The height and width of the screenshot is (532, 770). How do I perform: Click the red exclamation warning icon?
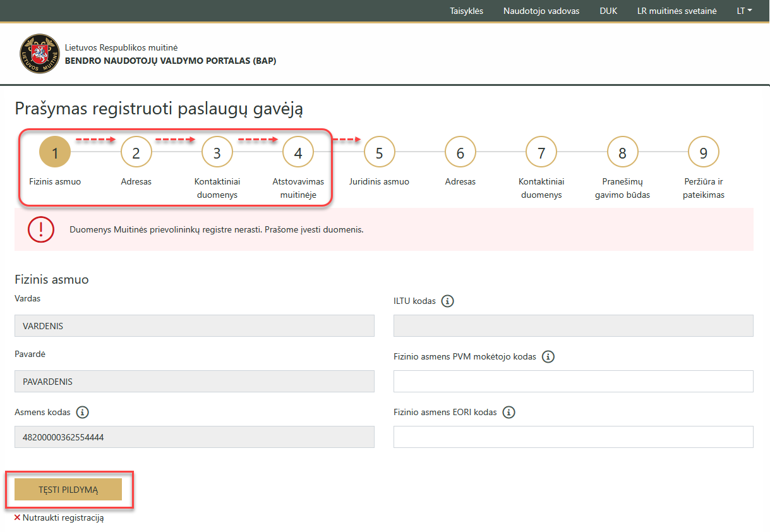(41, 229)
